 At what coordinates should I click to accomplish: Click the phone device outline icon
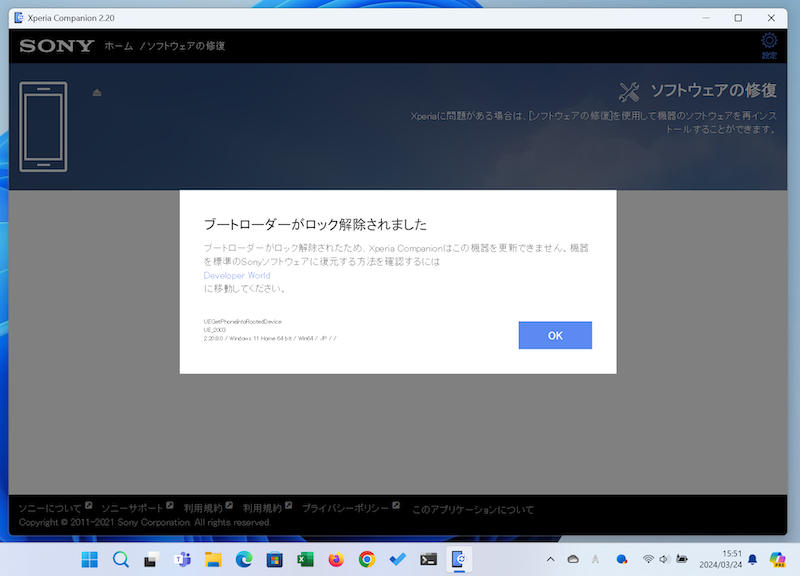click(43, 127)
